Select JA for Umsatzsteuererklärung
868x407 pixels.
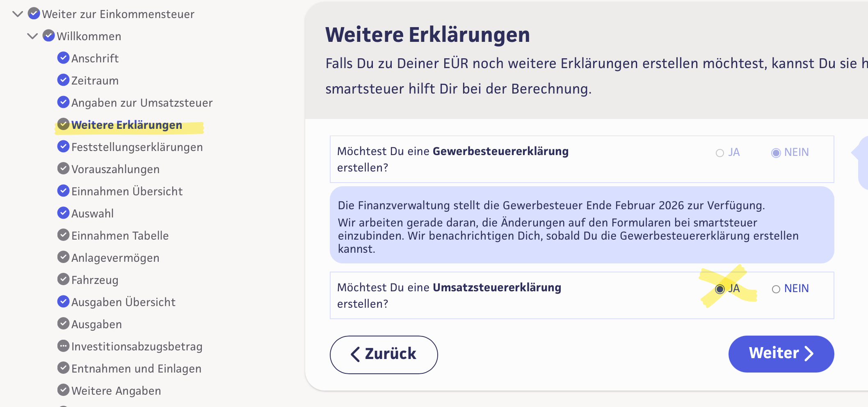click(720, 289)
